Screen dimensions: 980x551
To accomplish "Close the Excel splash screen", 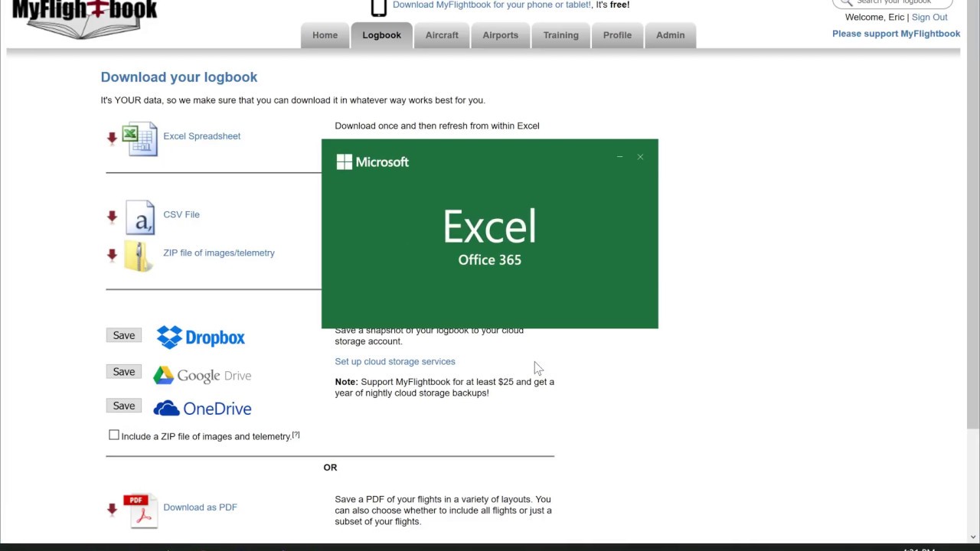I will pos(640,157).
